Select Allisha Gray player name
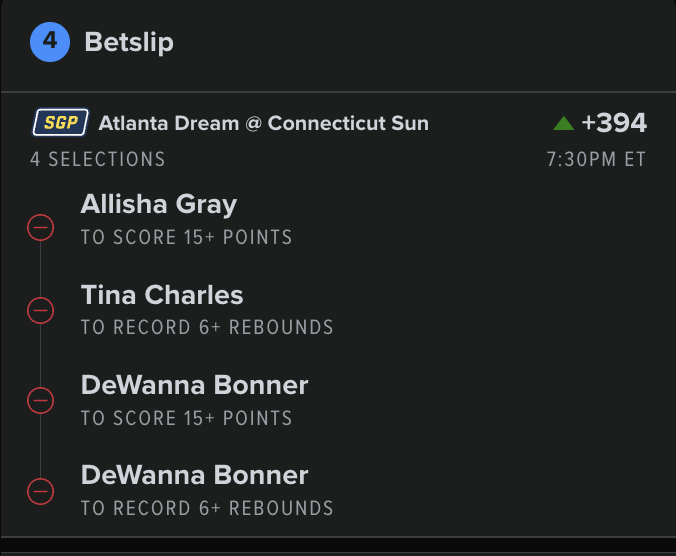The width and height of the screenshot is (676, 556). 159,205
